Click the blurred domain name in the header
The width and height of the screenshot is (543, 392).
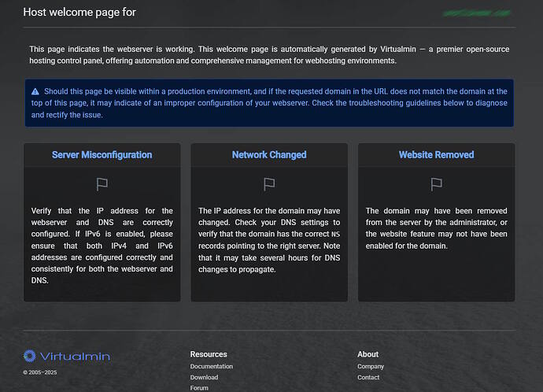(x=475, y=13)
